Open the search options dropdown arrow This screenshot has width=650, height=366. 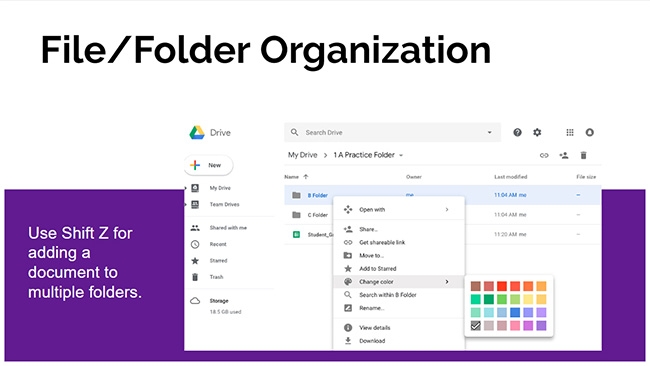pyautogui.click(x=490, y=132)
